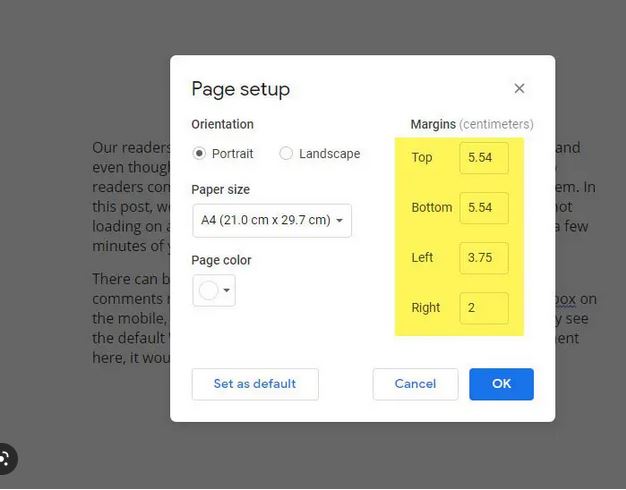Click the Orientation section label
This screenshot has height=490, width=626.
(x=222, y=125)
